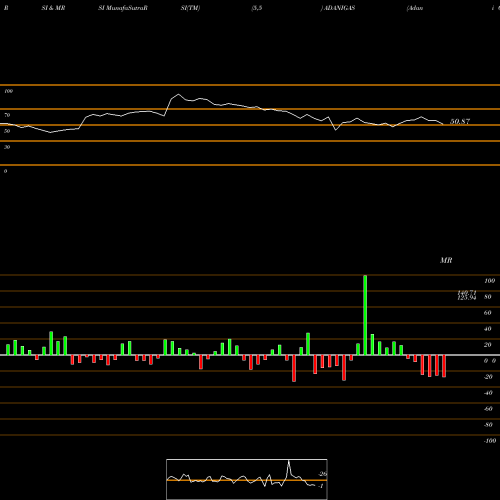Click the "(5,5" parameter text in header

click(257, 8)
